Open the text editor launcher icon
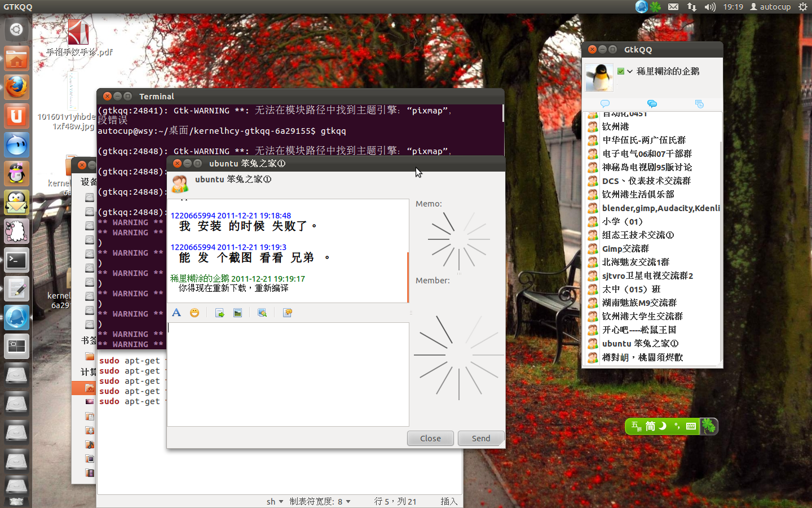812x508 pixels. (x=16, y=289)
